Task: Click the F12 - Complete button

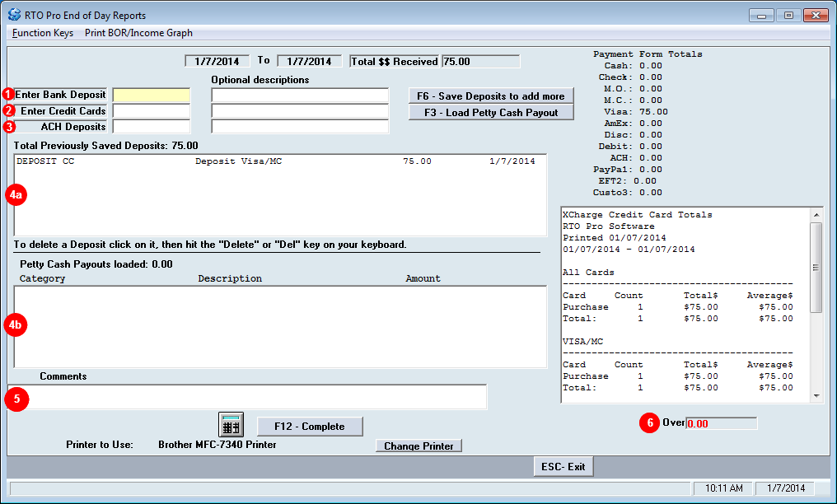Action: click(310, 426)
